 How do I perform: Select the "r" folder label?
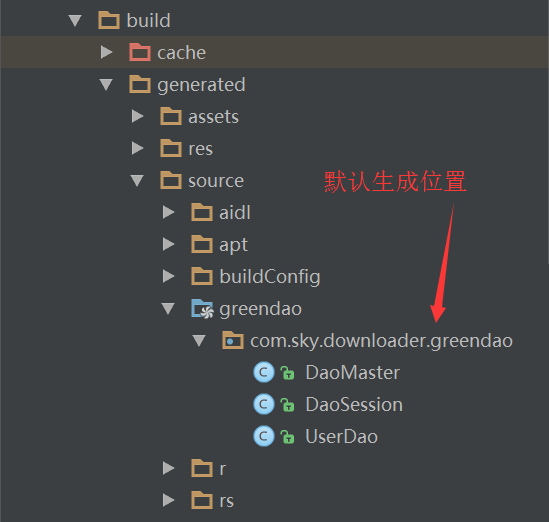pos(222,469)
